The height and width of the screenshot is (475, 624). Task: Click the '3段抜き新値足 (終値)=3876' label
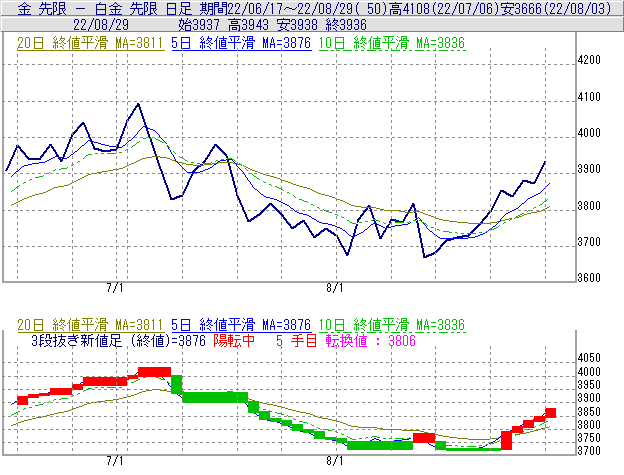click(x=118, y=341)
